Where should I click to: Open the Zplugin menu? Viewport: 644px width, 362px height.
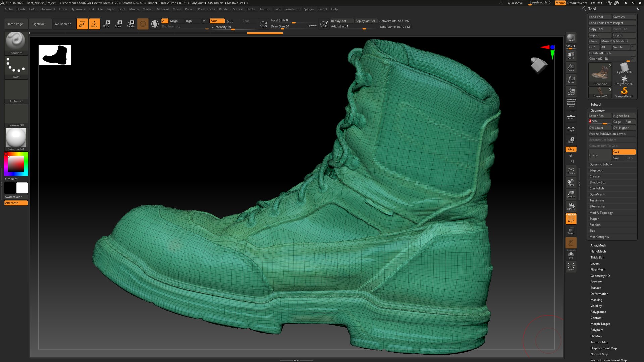(x=308, y=9)
